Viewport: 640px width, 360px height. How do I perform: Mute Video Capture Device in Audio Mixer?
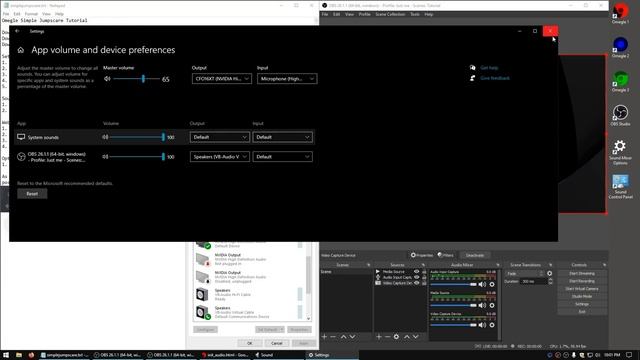pyautogui.click(x=482, y=325)
